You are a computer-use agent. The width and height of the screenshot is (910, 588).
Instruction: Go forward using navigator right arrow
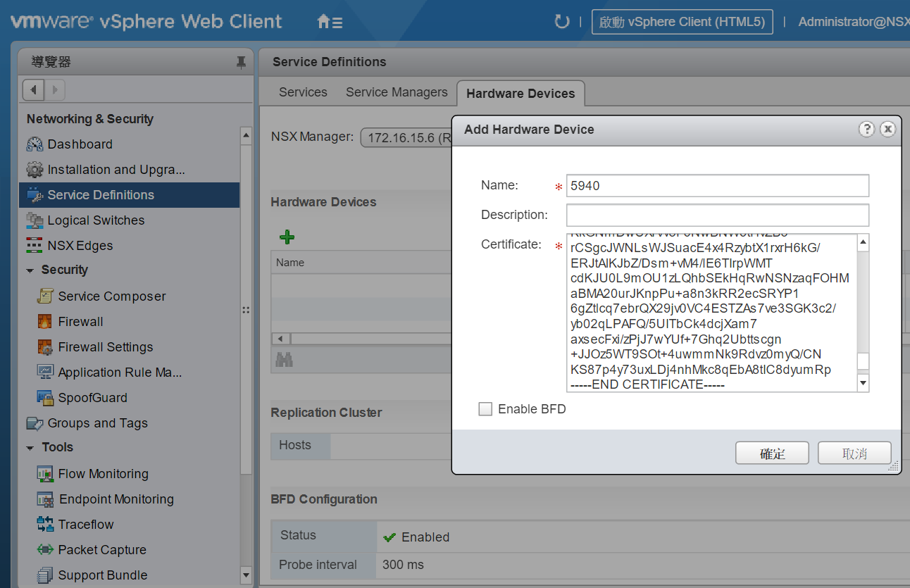coord(55,89)
